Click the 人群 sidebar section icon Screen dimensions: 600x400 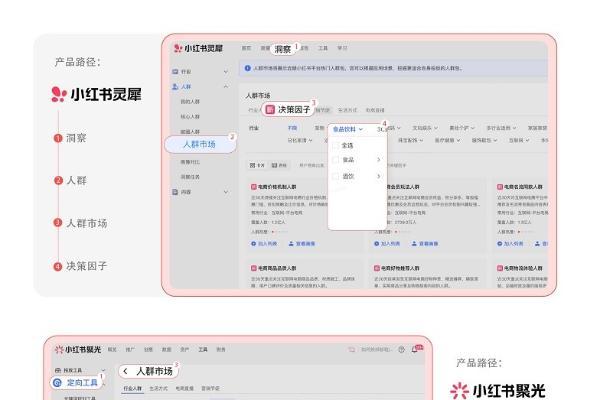(175, 87)
